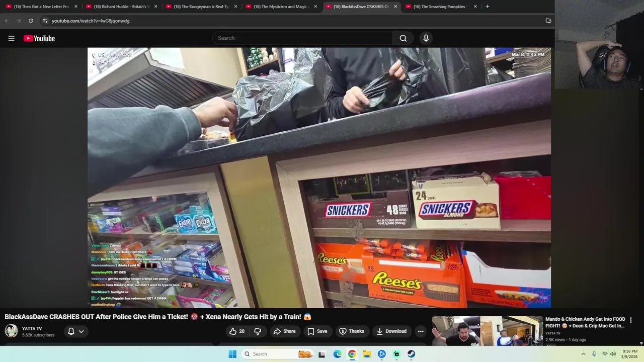Image resolution: width=644 pixels, height=362 pixels.
Task: Open Steam from taskbar
Action: pyautogui.click(x=411, y=354)
